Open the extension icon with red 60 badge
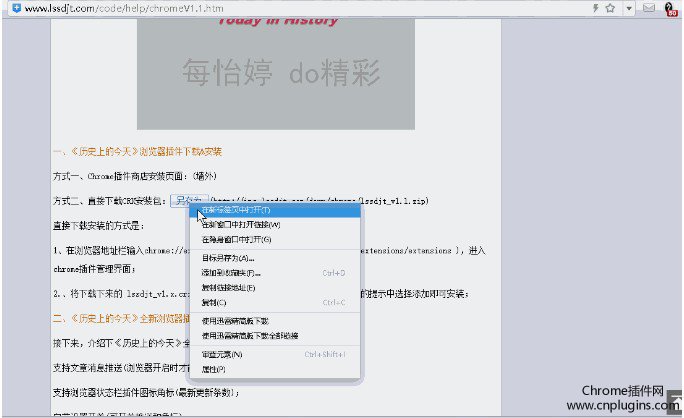This screenshot has height=418, width=684. tap(670, 9)
